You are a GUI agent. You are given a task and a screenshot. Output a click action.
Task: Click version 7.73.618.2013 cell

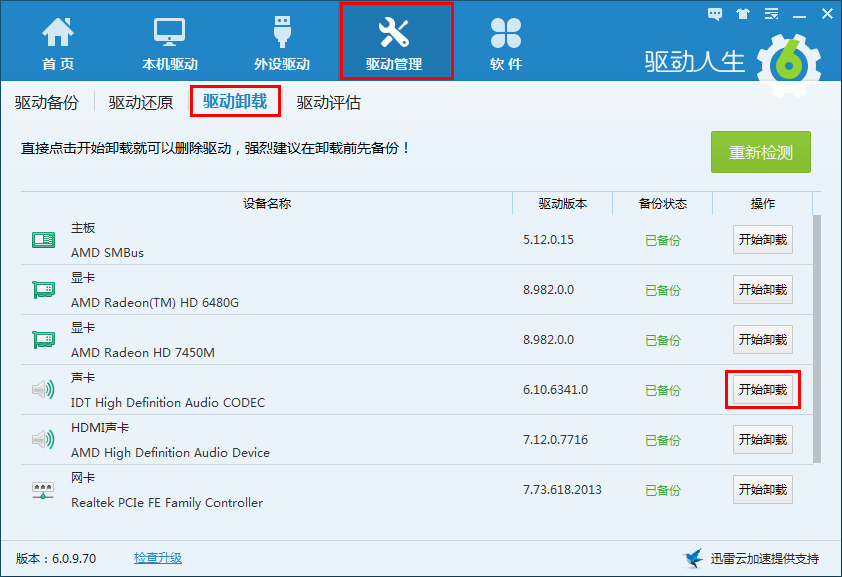click(562, 489)
